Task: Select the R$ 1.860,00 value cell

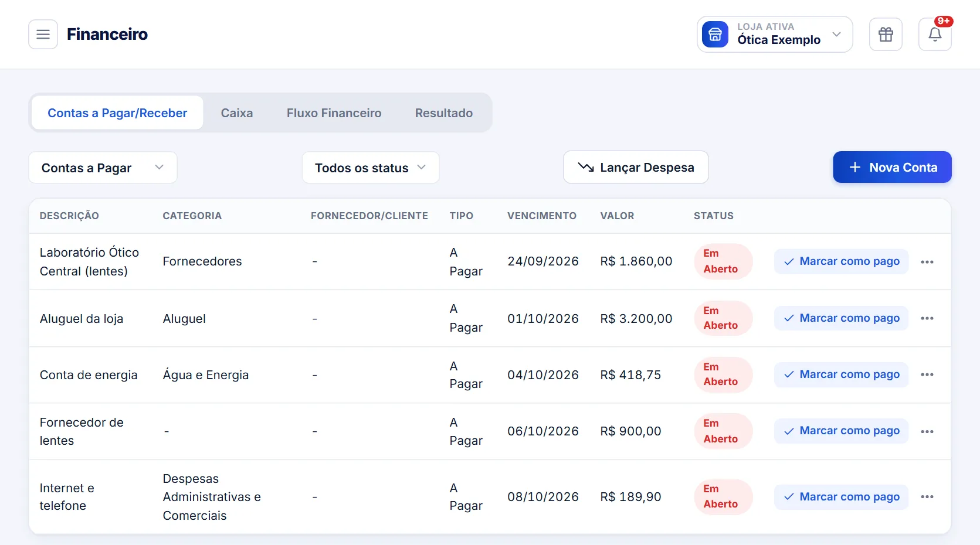Action: pos(636,261)
